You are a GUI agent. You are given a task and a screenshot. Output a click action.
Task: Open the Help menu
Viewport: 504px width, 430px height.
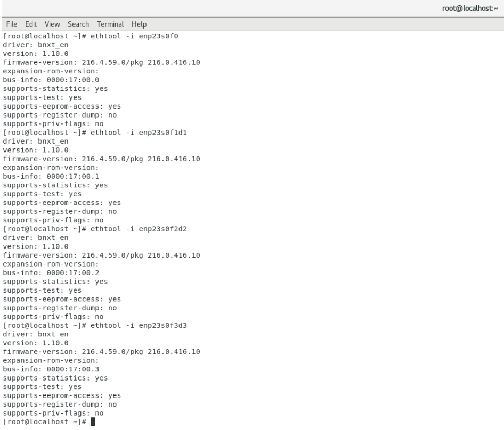tap(139, 24)
